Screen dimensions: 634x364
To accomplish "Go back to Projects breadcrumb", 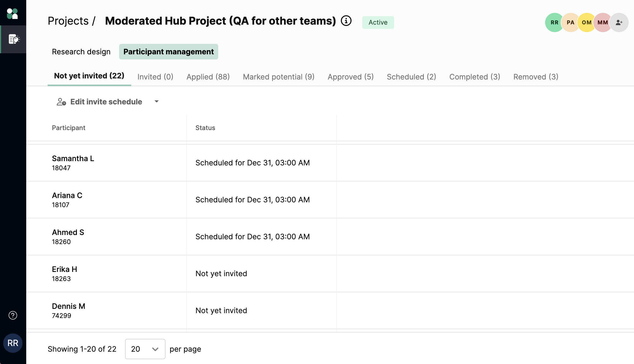I will [x=68, y=21].
